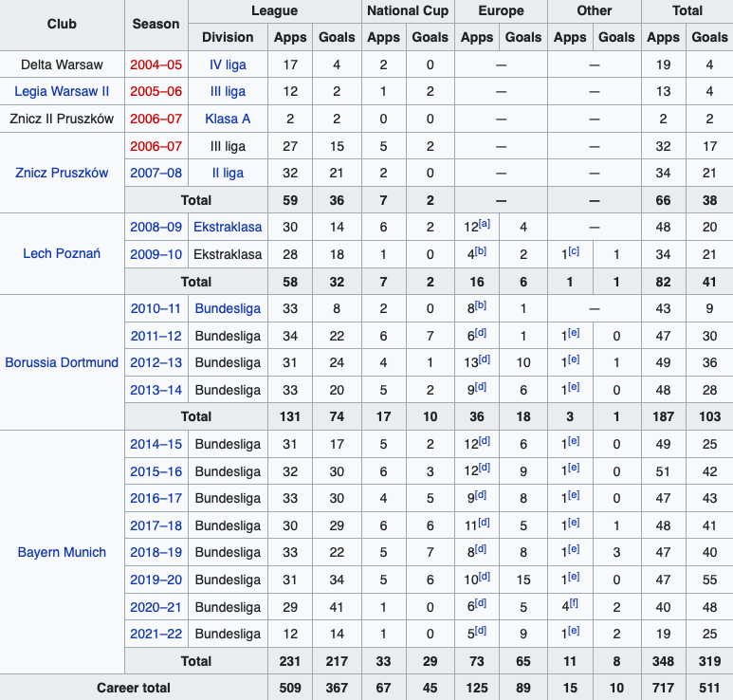The image size is (733, 700).
Task: Click footnote [e] in the 2018–19 Other apps
Action: pyautogui.click(x=574, y=549)
